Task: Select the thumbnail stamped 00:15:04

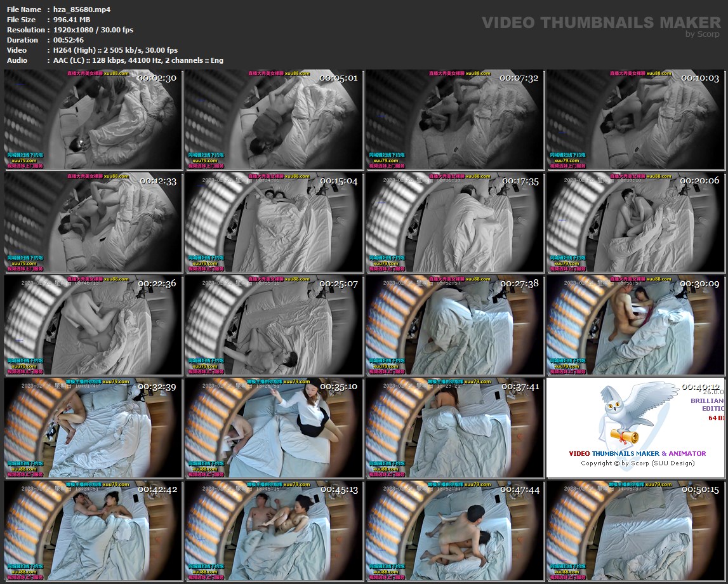Action: (x=274, y=222)
